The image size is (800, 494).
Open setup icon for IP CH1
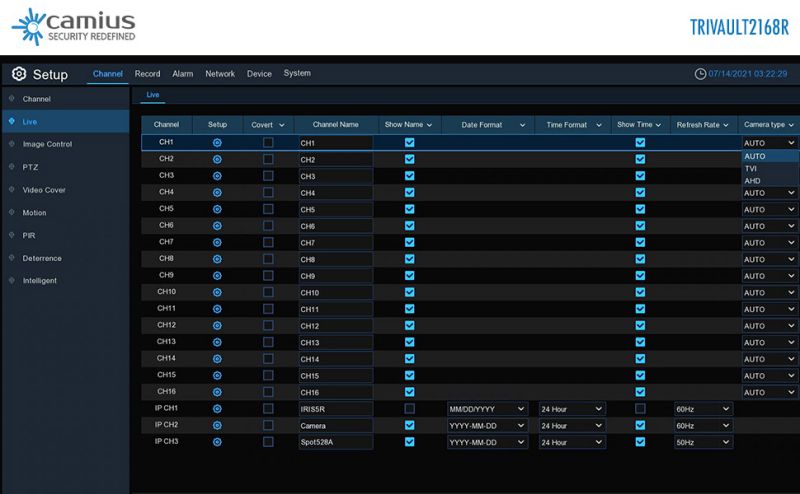coord(217,409)
